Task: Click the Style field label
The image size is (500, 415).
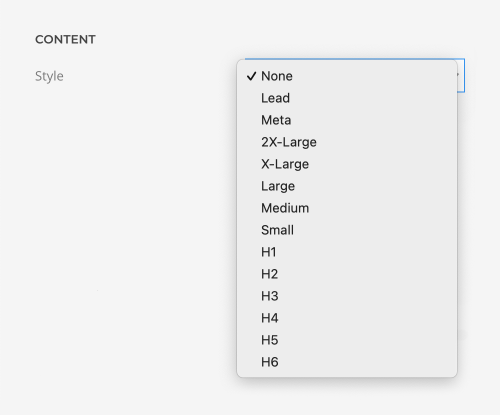Action: pos(49,76)
